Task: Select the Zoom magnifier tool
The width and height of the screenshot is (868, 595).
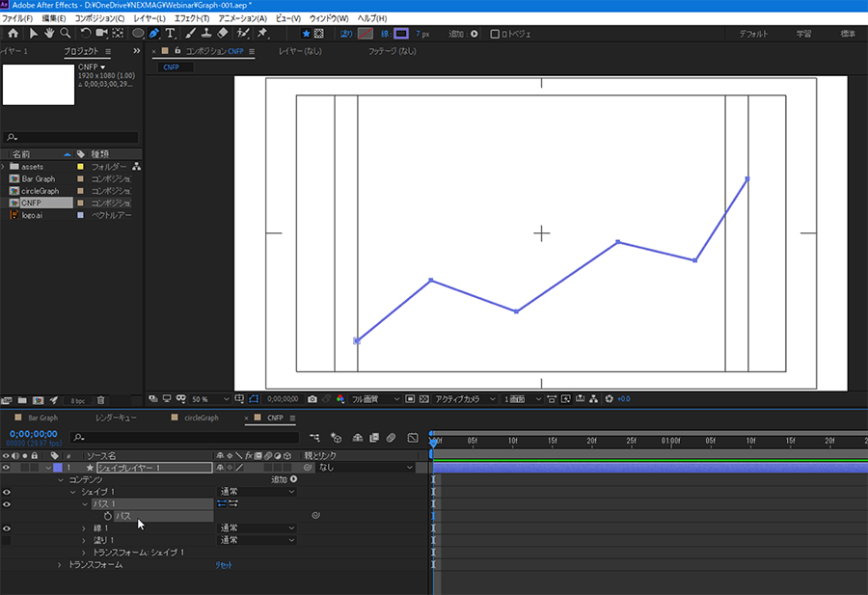Action: pos(65,34)
